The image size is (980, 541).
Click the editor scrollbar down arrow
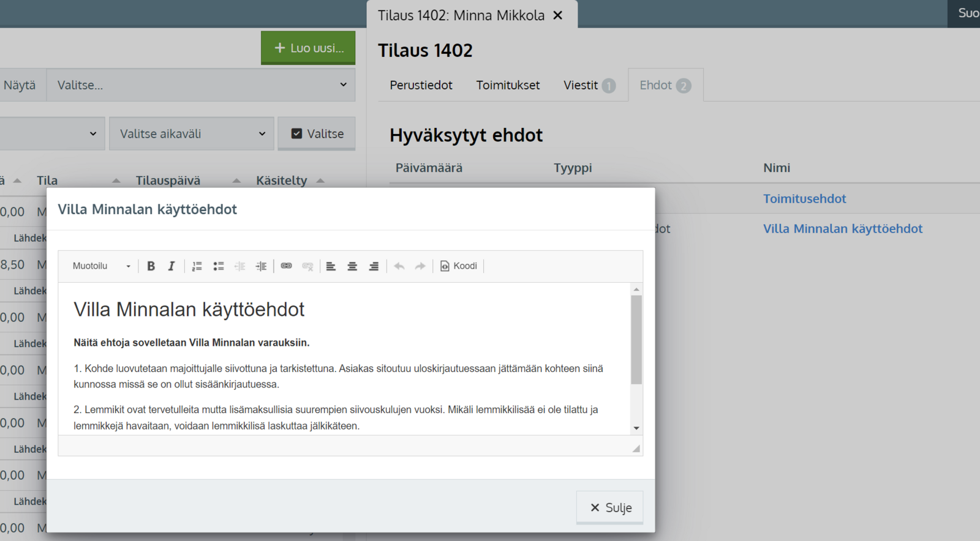(x=636, y=428)
